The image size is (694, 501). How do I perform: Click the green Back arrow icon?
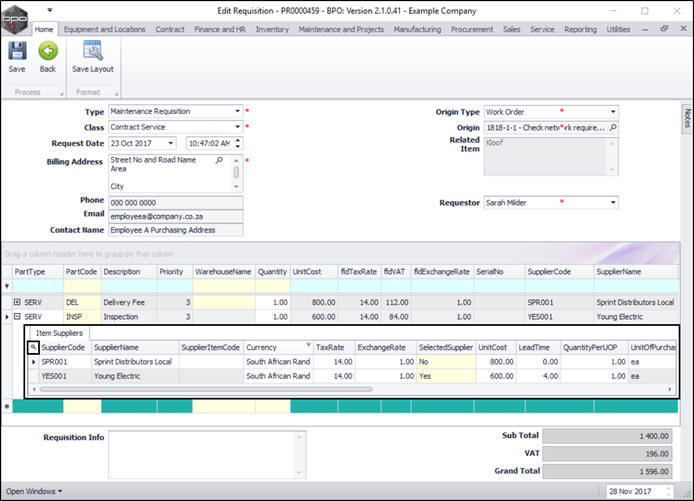(x=47, y=52)
